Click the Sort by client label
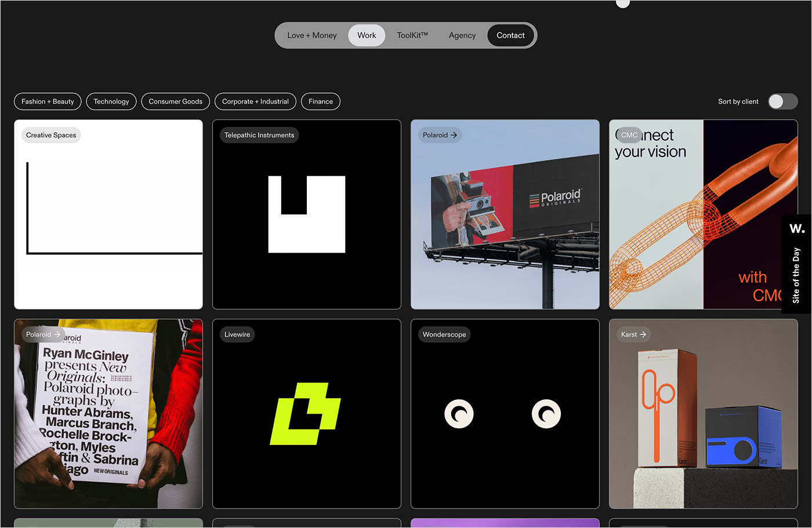Viewport: 812px width, 528px height. click(x=738, y=101)
